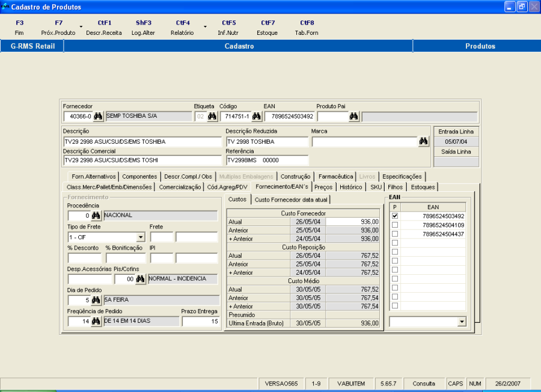Click the Produto Pai binoculars icon
This screenshot has height=392, width=541.
click(x=353, y=116)
